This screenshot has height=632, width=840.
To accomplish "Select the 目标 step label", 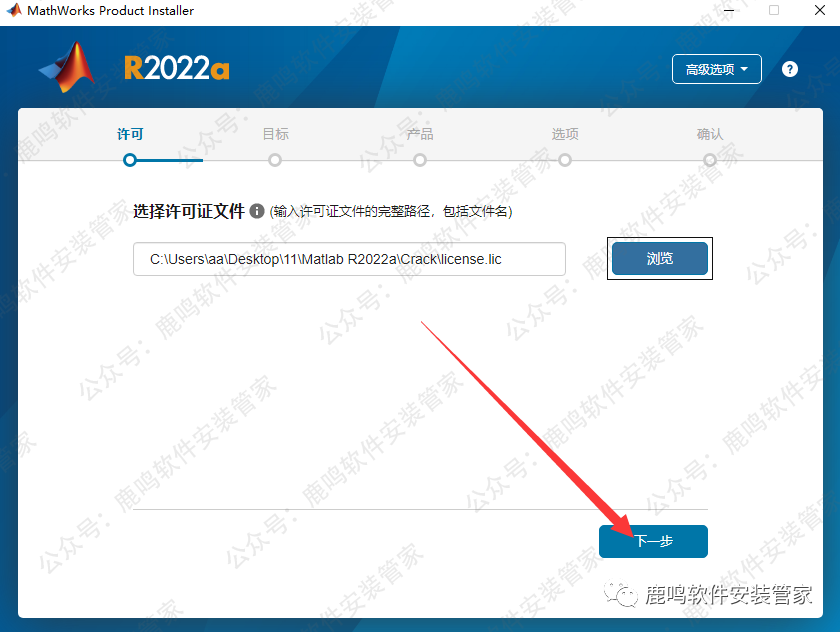I will tap(275, 134).
